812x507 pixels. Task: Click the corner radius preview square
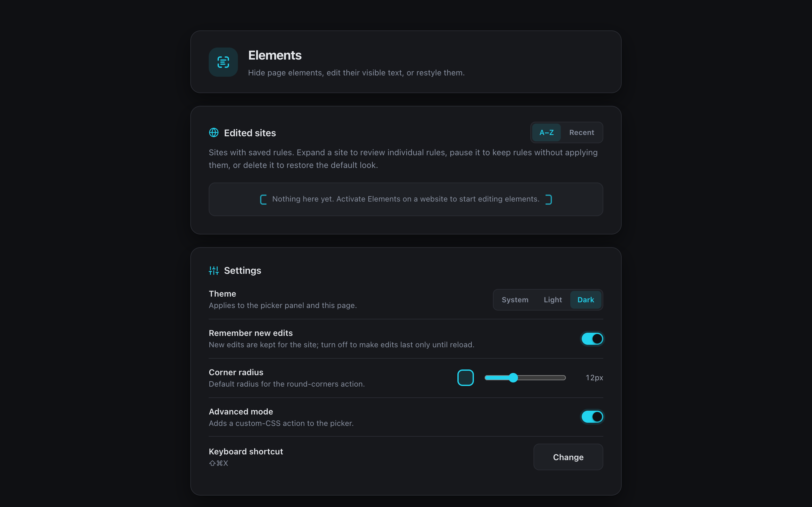pos(465,378)
